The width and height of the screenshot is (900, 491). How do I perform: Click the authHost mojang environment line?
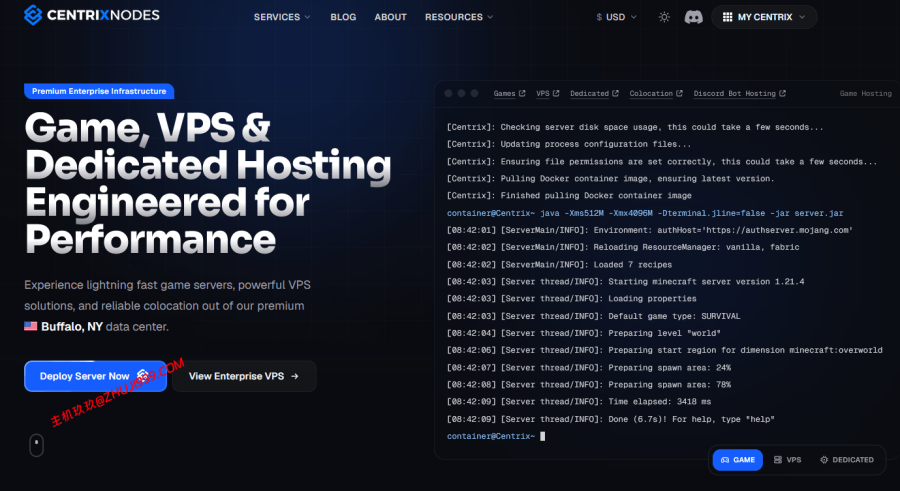650,230
